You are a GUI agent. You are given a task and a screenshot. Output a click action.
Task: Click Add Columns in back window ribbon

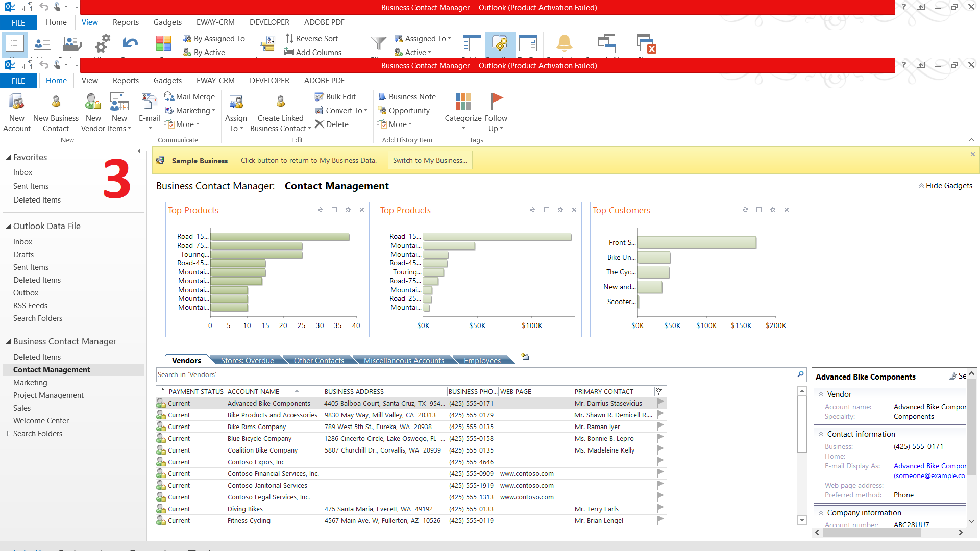[313, 52]
